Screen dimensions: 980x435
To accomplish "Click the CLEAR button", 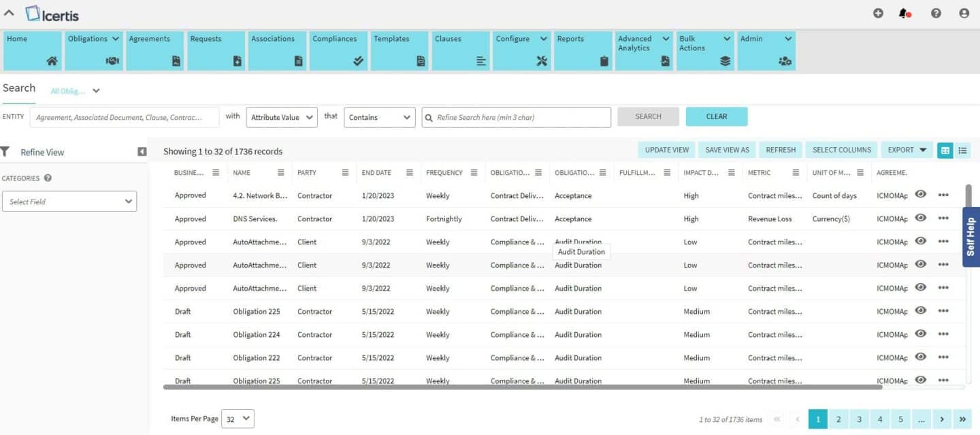I will click(717, 116).
